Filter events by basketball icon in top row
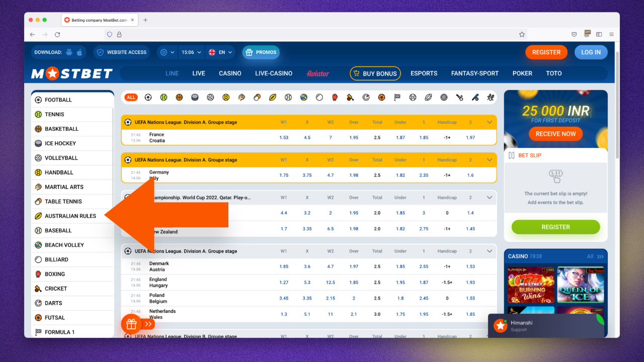The image size is (644, 362). pyautogui.click(x=179, y=97)
